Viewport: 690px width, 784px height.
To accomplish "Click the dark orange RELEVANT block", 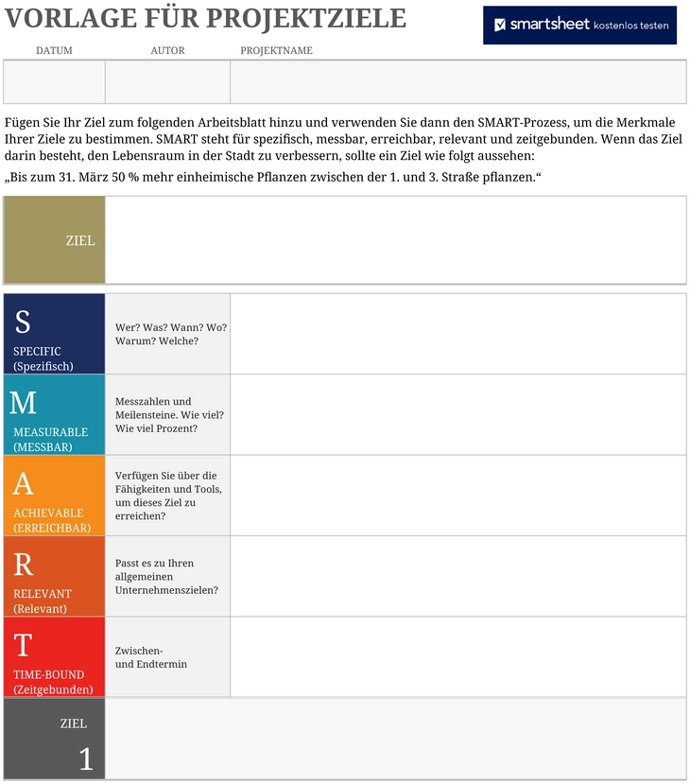I will [55, 577].
